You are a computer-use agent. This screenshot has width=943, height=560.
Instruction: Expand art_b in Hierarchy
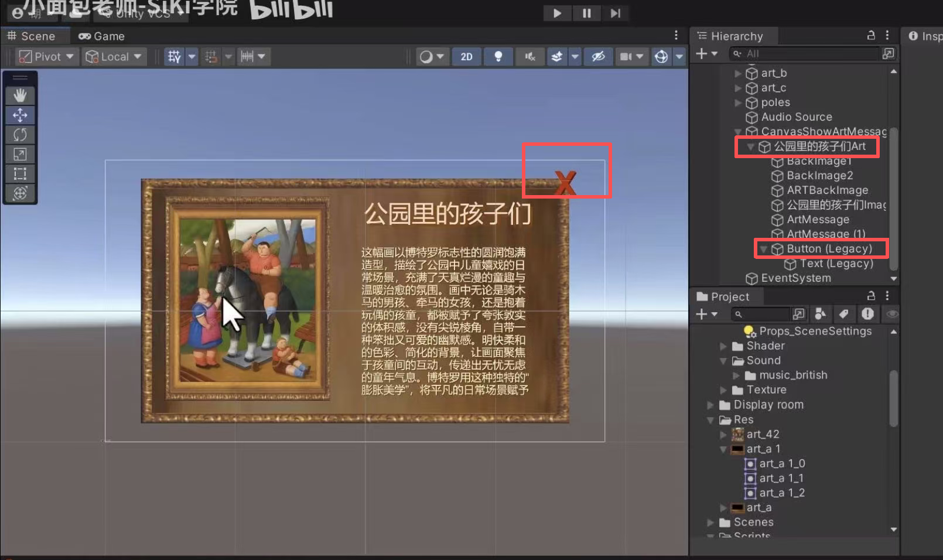tap(738, 73)
